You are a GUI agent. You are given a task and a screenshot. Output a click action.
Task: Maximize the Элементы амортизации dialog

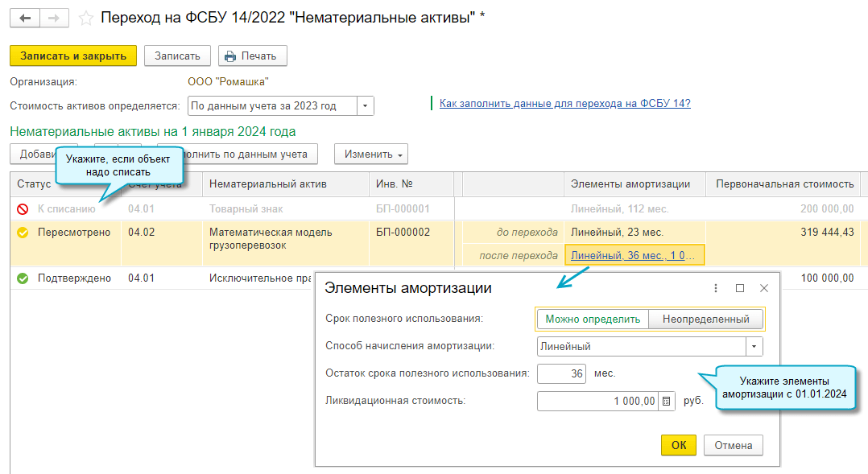pos(740,288)
